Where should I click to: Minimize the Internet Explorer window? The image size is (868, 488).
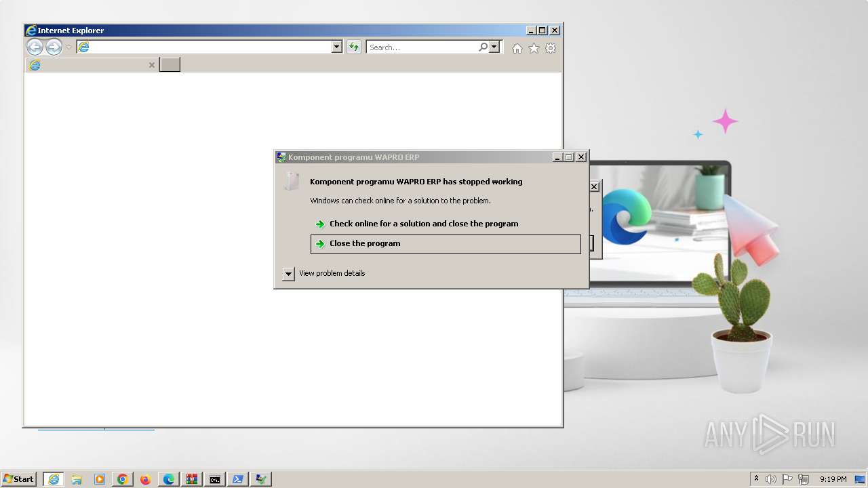coord(531,30)
